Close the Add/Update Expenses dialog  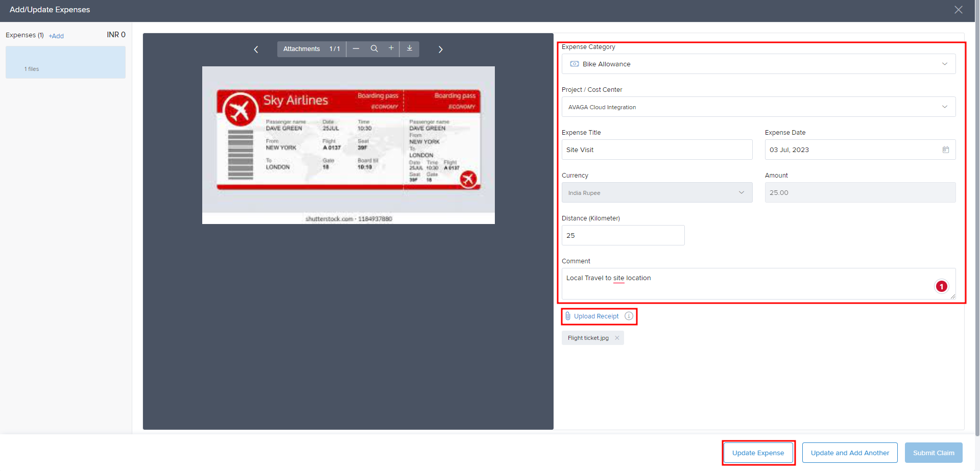[x=958, y=10]
